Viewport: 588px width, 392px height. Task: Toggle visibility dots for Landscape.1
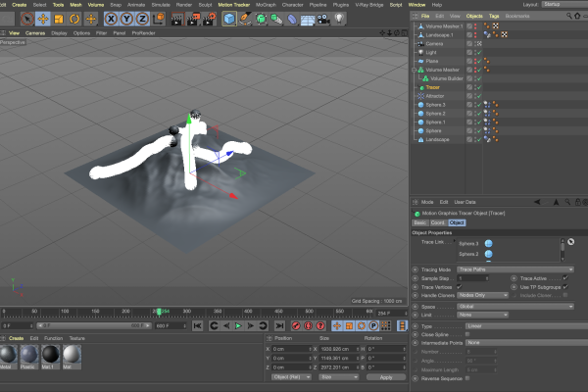[x=475, y=35]
